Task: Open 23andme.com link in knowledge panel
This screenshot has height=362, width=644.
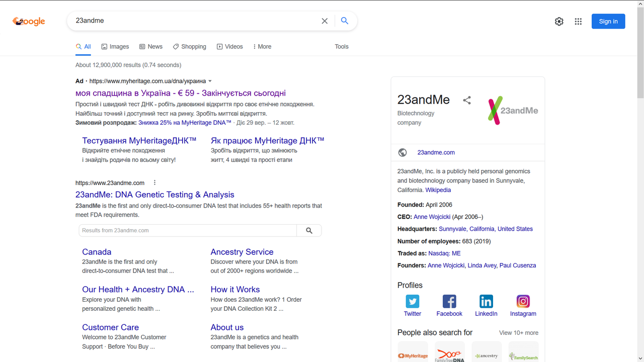Action: (436, 152)
